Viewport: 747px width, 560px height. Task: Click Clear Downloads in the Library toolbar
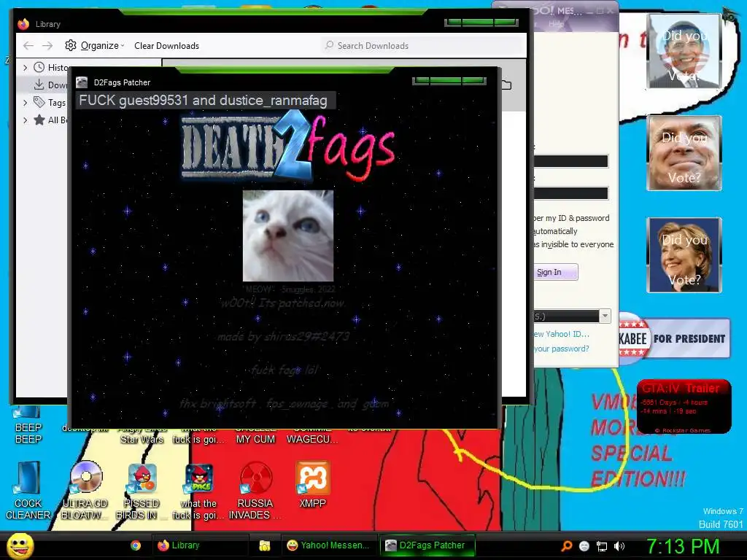point(166,46)
